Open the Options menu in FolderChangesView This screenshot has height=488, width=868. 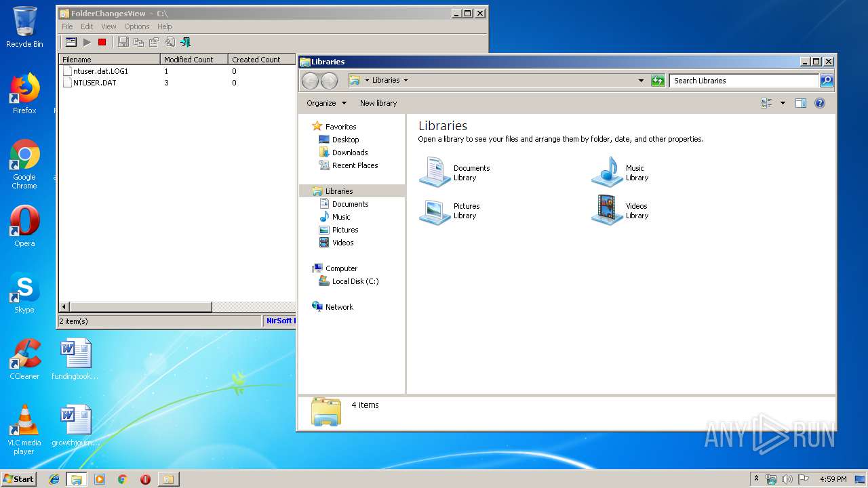point(136,26)
